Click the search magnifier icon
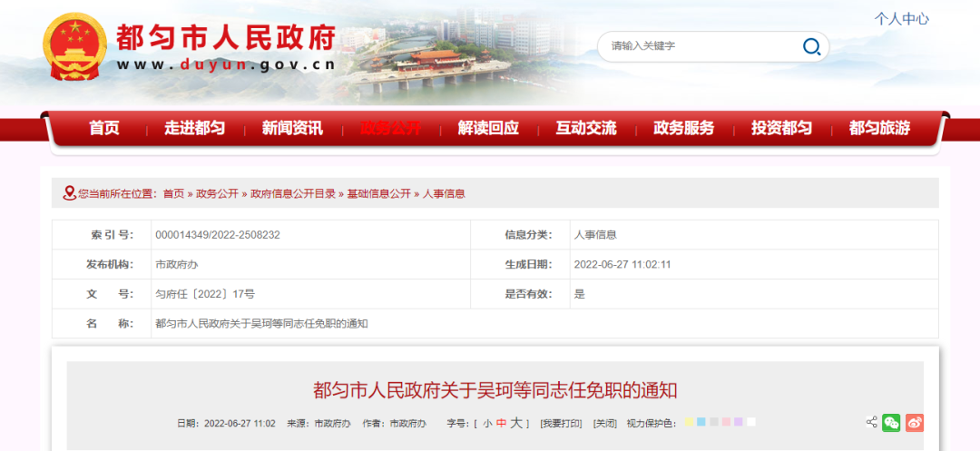This screenshot has width=980, height=451. click(811, 46)
